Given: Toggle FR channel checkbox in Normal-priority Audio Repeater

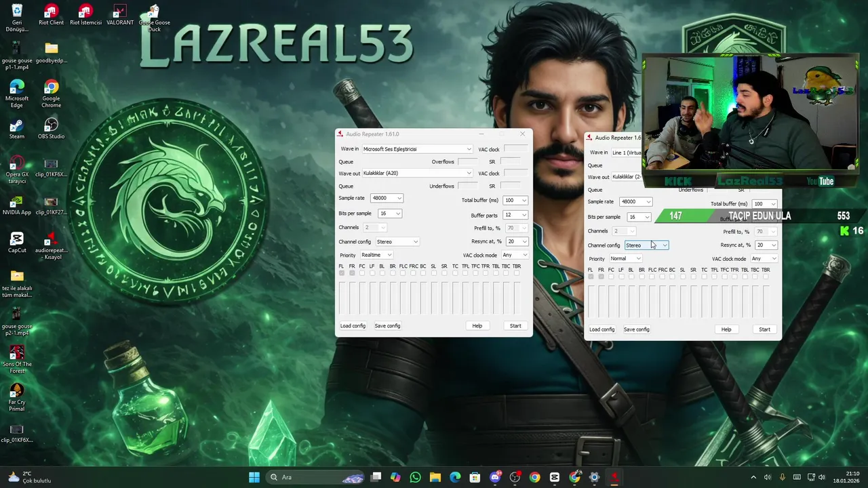Looking at the screenshot, I should 601,277.
